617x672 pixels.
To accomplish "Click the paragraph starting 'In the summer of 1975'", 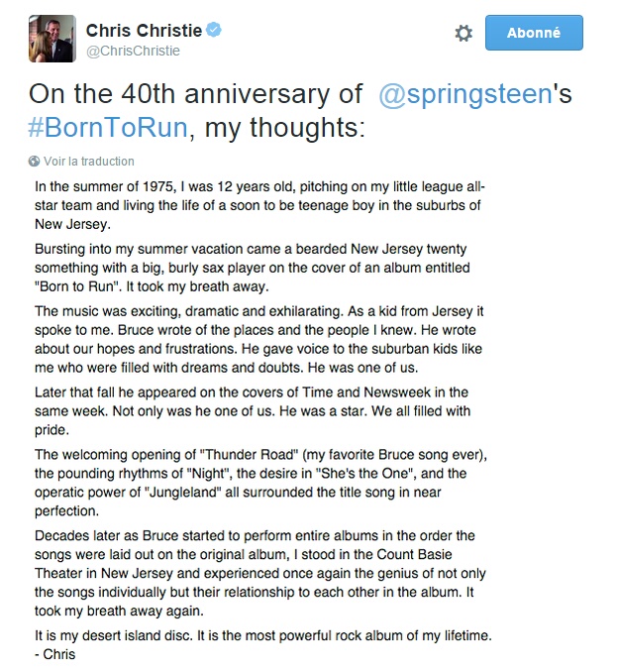I will (x=259, y=204).
